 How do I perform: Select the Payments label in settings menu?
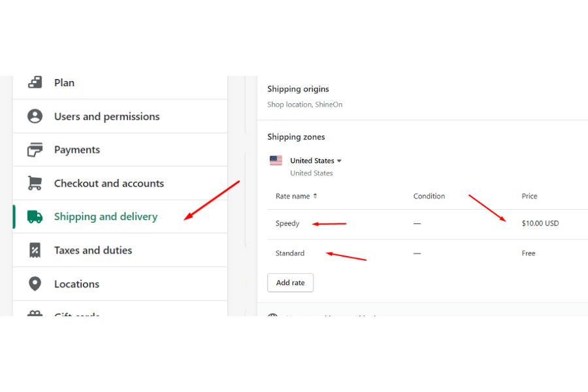click(x=77, y=150)
